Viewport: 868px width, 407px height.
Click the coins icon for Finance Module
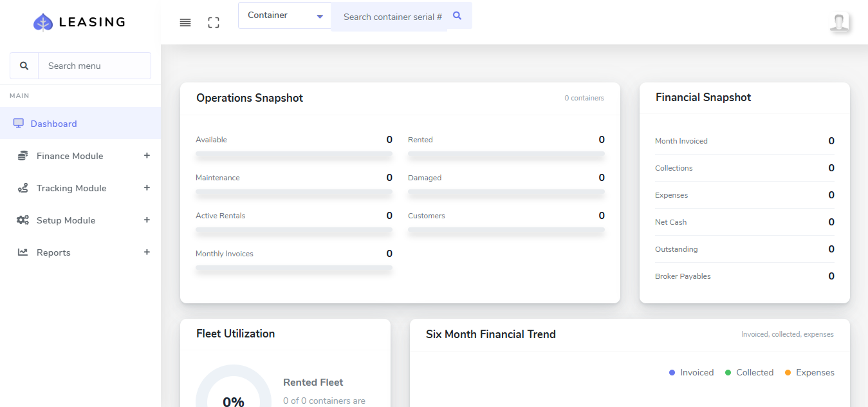point(23,156)
